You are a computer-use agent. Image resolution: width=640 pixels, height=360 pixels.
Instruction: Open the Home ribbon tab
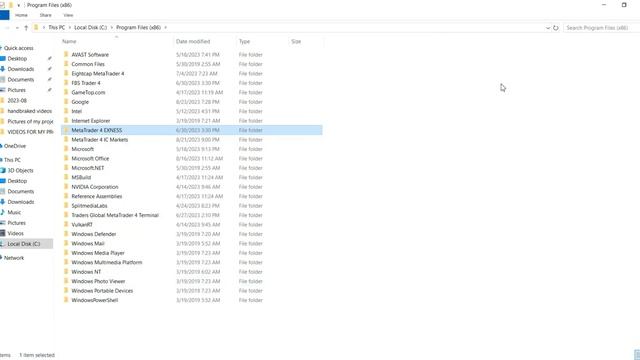21,15
